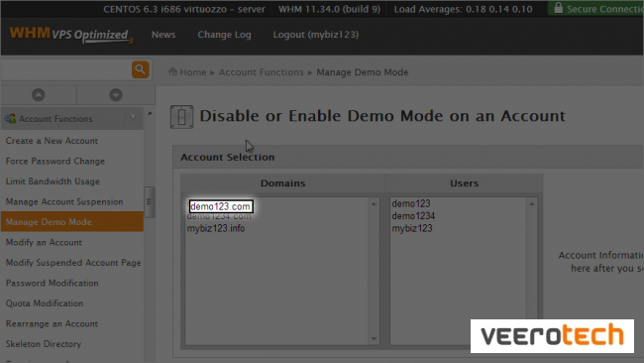Screen dimensions: 644x363
Task: Open Limit Bandwidth Usage
Action: (x=53, y=181)
